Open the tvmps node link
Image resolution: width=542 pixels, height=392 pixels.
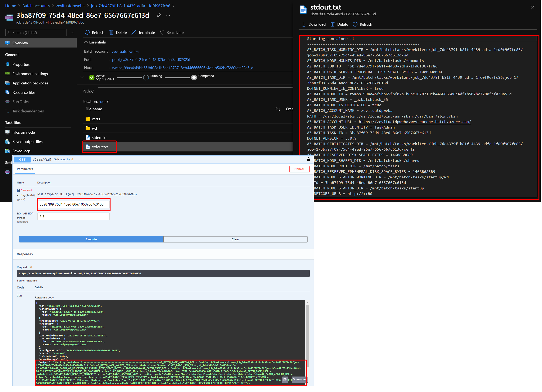point(183,68)
